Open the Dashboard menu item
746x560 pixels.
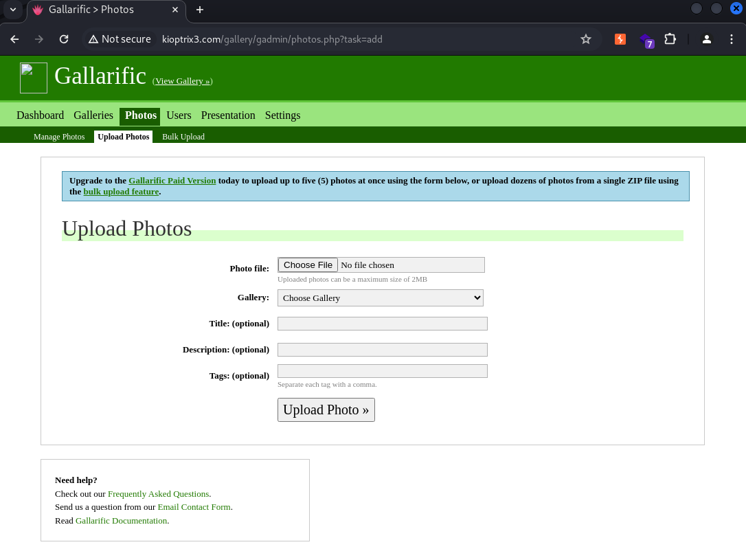[40, 115]
